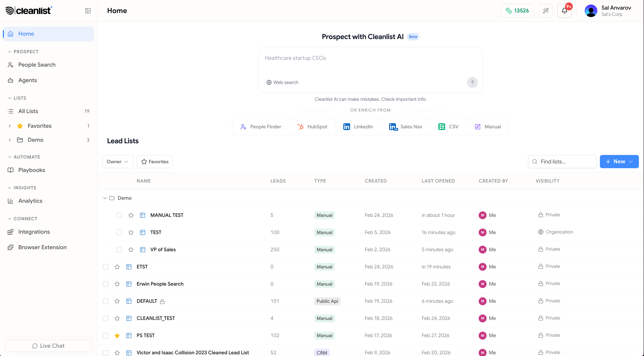Sort by the LEADS column header

coord(278,181)
